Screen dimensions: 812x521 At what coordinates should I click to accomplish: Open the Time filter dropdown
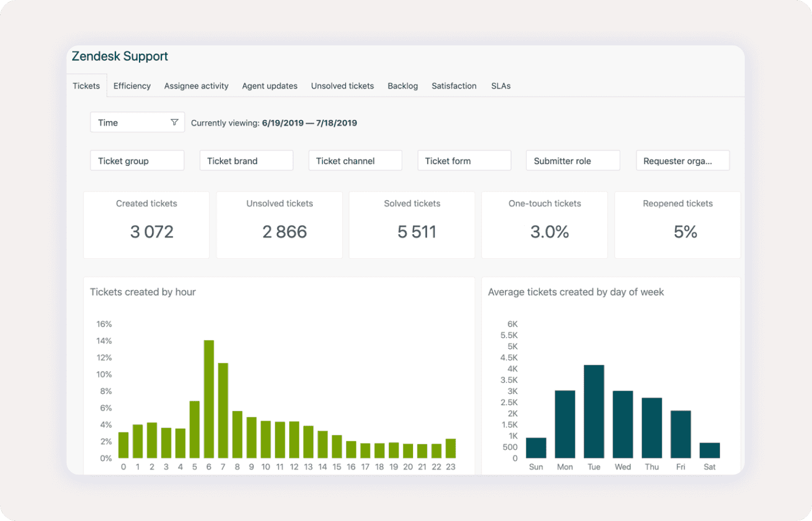click(x=138, y=122)
